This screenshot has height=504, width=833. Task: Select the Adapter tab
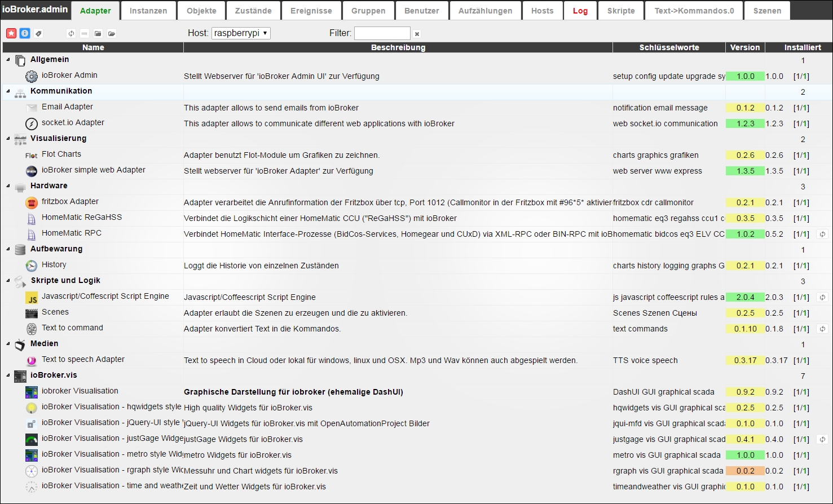click(95, 11)
